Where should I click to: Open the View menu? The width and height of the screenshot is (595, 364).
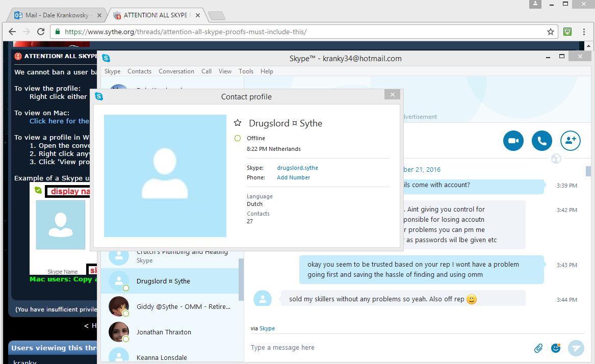(225, 71)
